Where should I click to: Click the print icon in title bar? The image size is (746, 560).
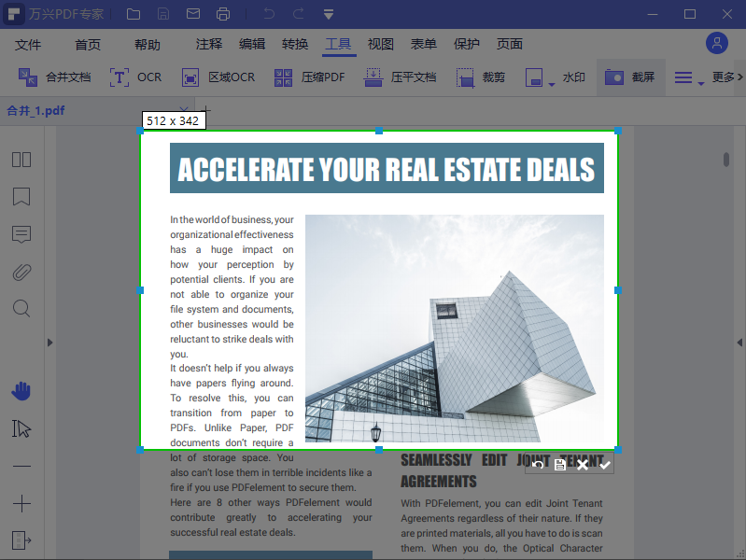tap(222, 14)
